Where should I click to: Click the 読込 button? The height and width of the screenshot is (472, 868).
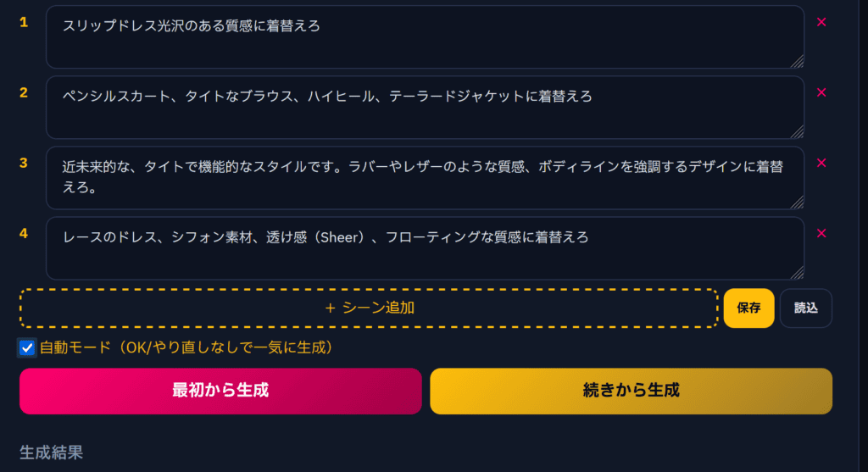point(805,308)
